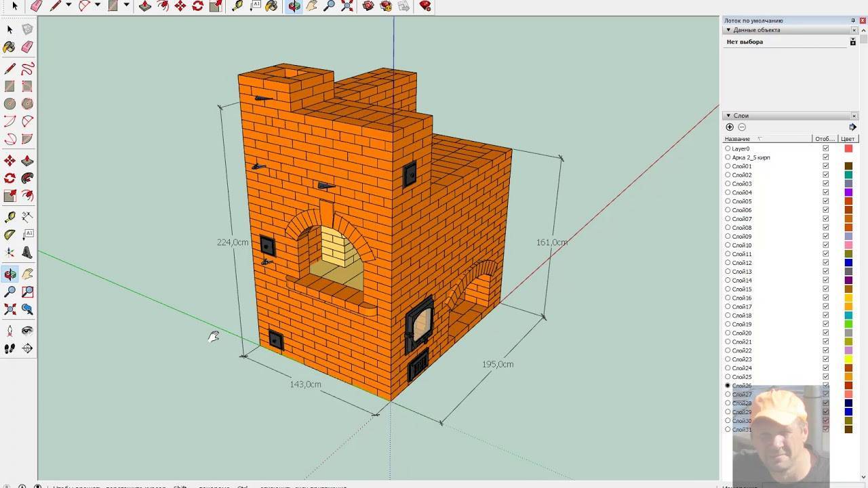
Task: Select the Eraser tool in top toolbar
Action: 36,6
